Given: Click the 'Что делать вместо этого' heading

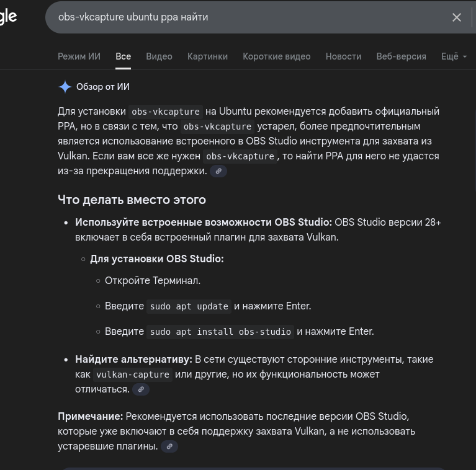Looking at the screenshot, I should pos(132,200).
